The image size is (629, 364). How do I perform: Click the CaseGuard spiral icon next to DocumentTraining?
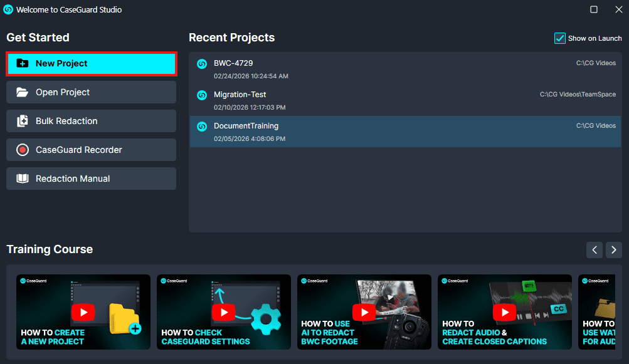tap(201, 126)
